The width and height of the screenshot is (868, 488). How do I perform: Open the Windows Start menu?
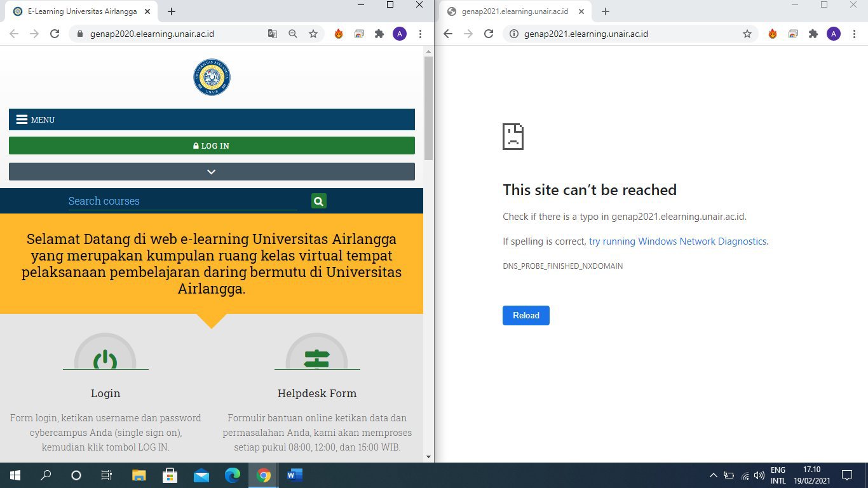point(15,475)
